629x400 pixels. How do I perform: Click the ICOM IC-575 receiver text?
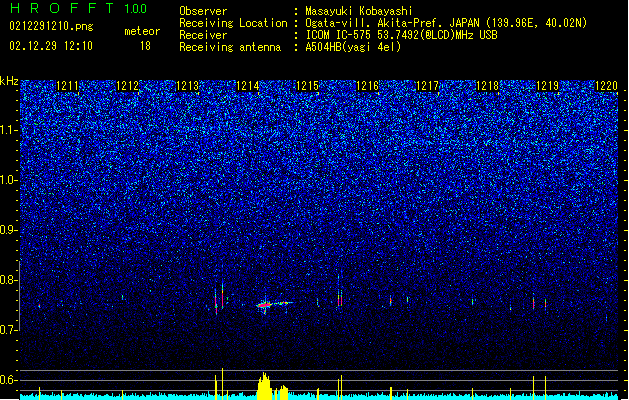401,35
